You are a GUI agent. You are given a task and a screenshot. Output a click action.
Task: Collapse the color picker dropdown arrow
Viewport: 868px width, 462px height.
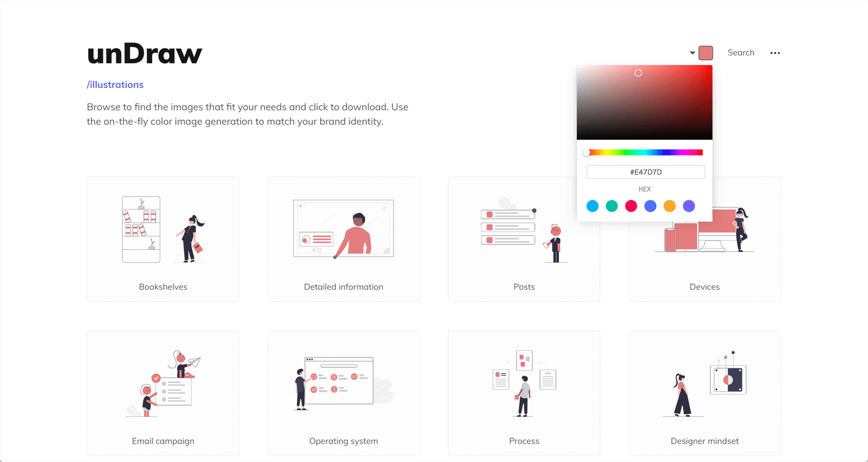(692, 53)
